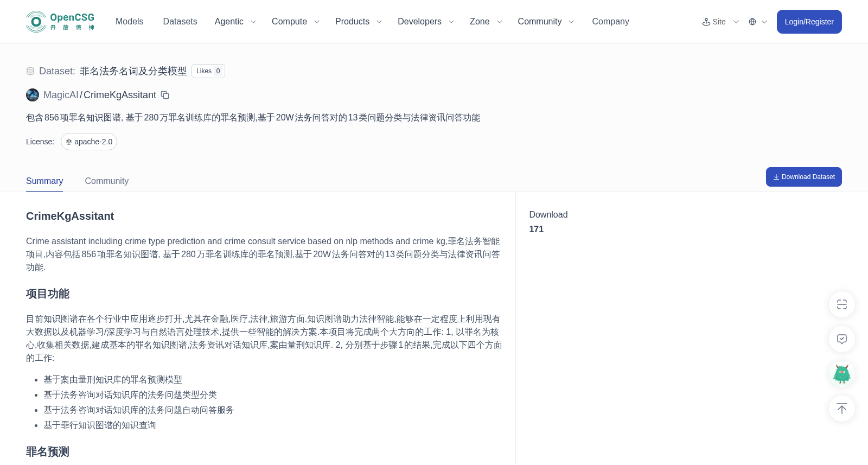Screen dimensions: 868x465
Task: Select the CrimeKgAssitant summary heading
Action: tap(70, 216)
